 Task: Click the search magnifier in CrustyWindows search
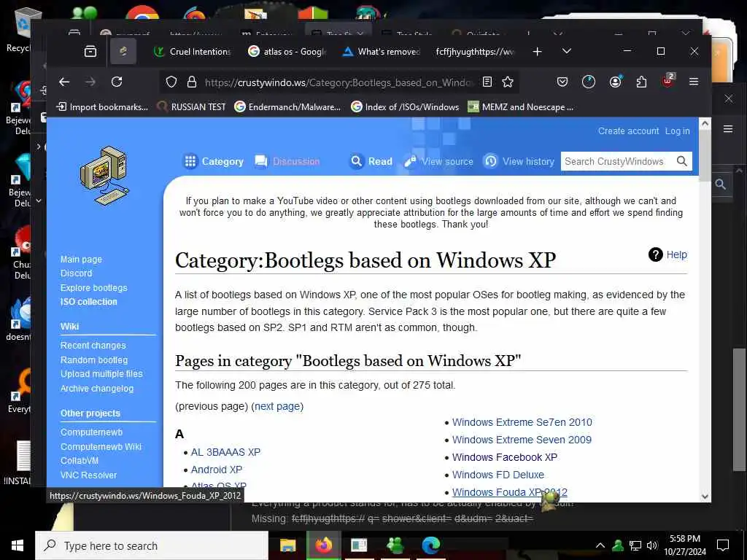(682, 161)
